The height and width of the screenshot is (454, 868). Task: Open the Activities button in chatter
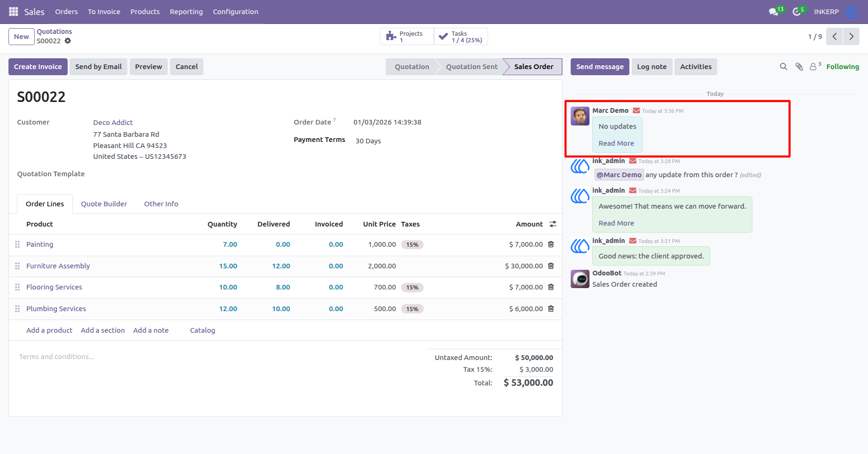696,67
